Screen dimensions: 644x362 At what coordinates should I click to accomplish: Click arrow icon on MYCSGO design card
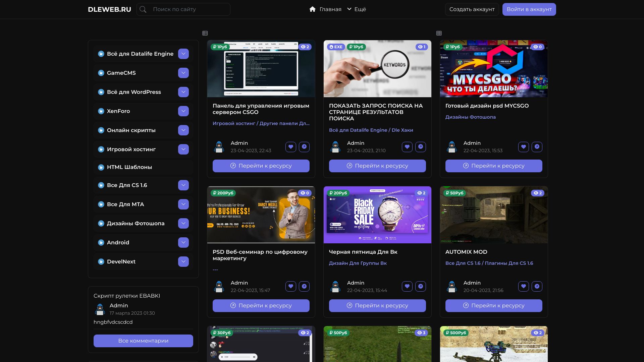[537, 147]
